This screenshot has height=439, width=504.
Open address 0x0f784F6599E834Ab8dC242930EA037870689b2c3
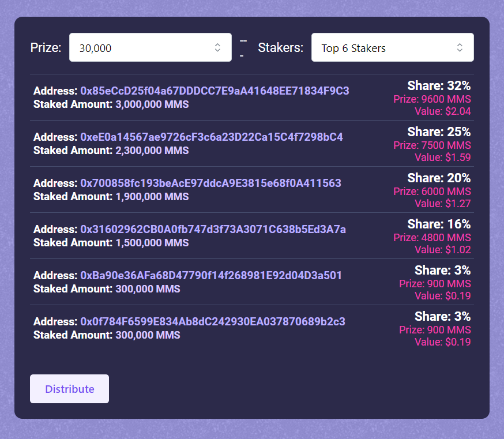point(212,322)
